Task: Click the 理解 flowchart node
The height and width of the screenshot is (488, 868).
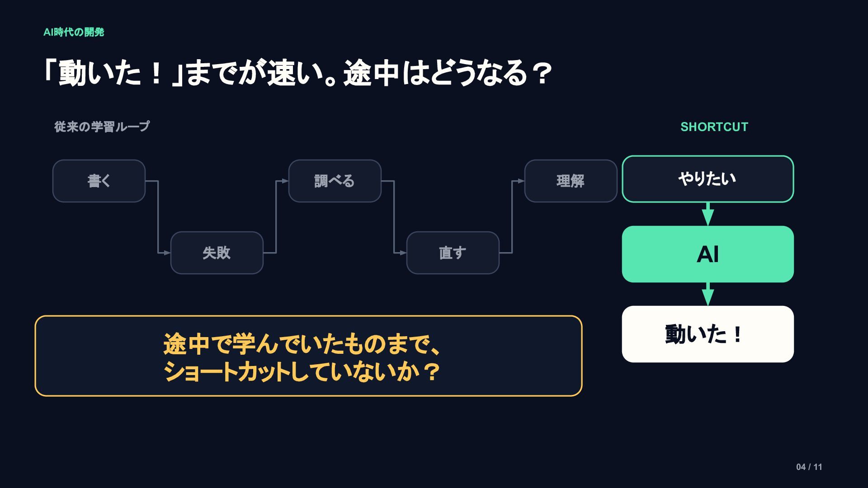Action: point(571,181)
